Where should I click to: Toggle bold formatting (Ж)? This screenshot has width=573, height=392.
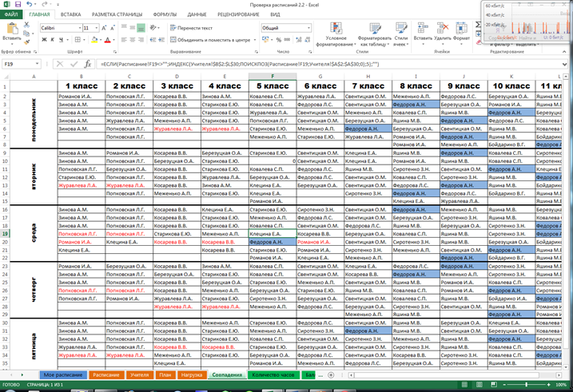pyautogui.click(x=44, y=39)
